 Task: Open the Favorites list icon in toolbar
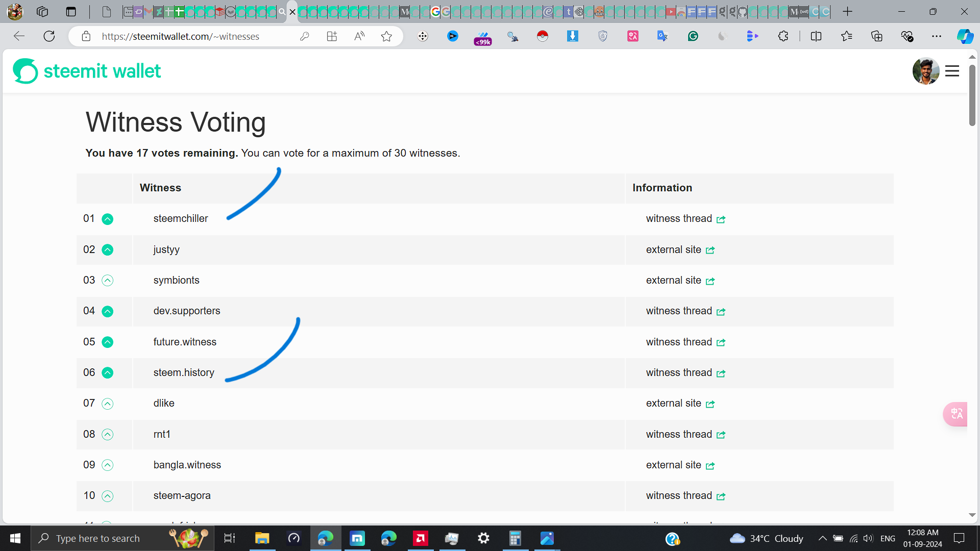click(846, 36)
